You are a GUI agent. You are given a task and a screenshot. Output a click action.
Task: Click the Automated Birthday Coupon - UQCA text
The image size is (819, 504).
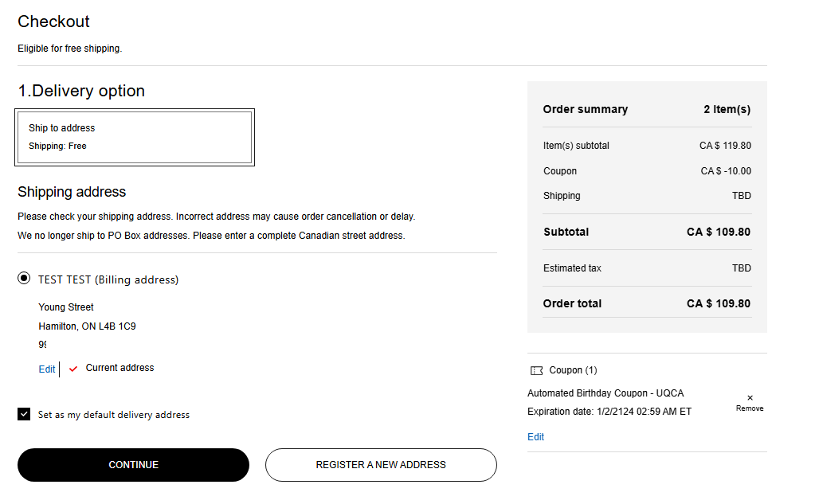pos(605,393)
